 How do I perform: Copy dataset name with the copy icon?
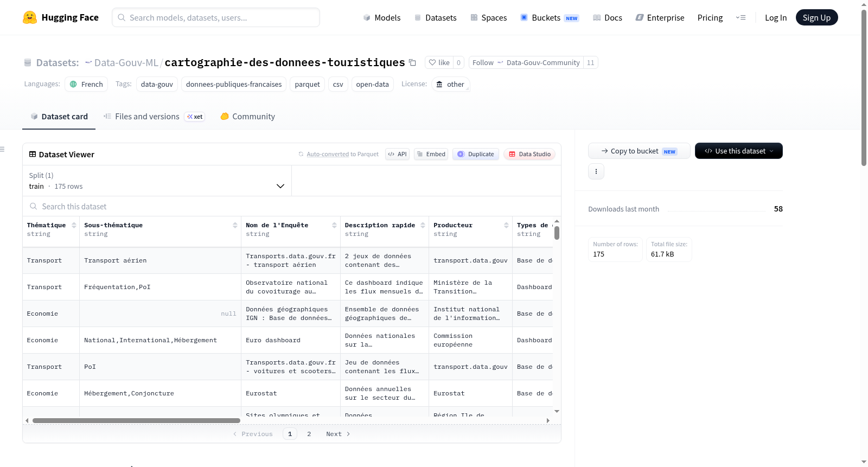click(x=412, y=62)
